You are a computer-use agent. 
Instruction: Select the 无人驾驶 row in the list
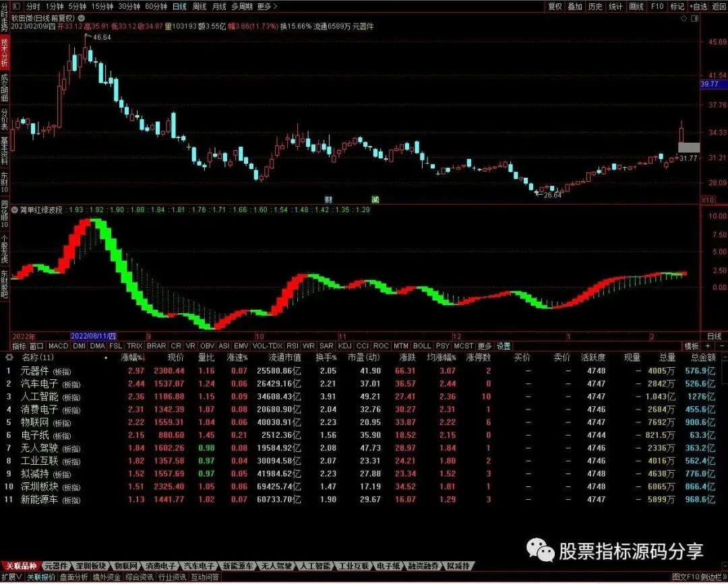(362, 448)
